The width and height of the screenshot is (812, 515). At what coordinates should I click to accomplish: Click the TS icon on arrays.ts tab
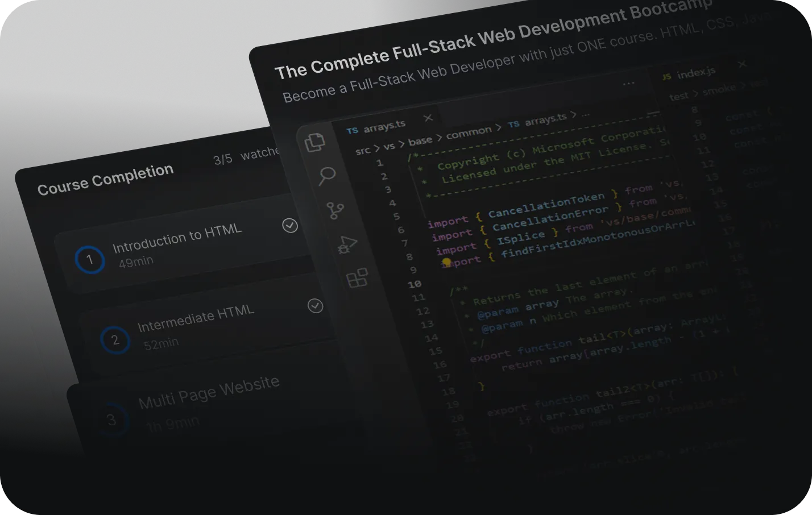[352, 131]
